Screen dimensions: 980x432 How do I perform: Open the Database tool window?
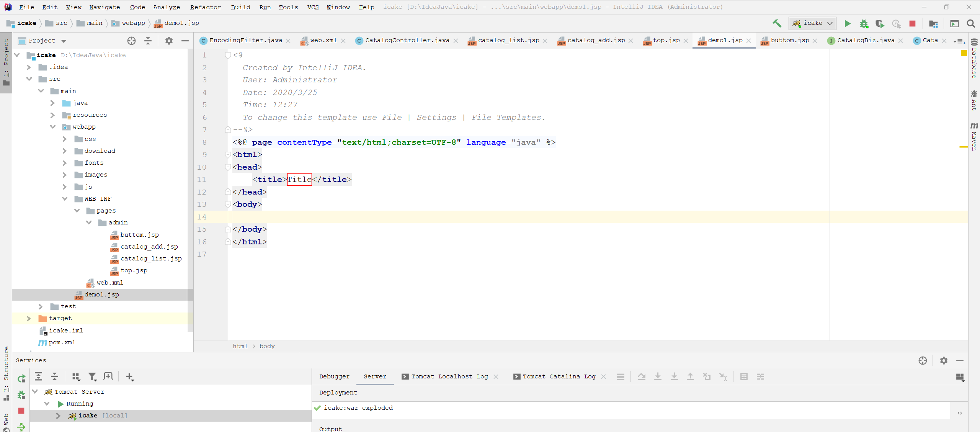[x=974, y=59]
